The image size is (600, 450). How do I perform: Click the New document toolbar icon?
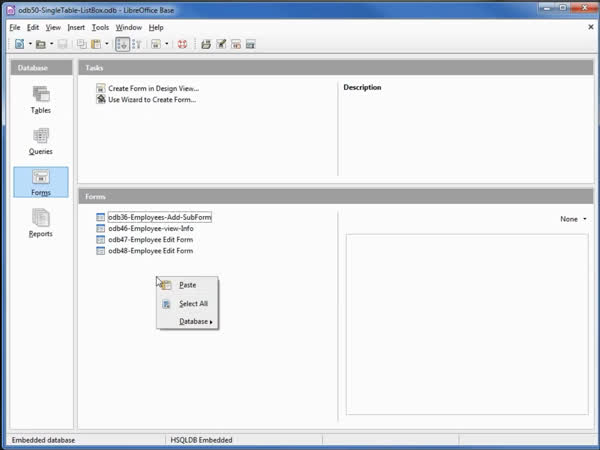tap(20, 44)
